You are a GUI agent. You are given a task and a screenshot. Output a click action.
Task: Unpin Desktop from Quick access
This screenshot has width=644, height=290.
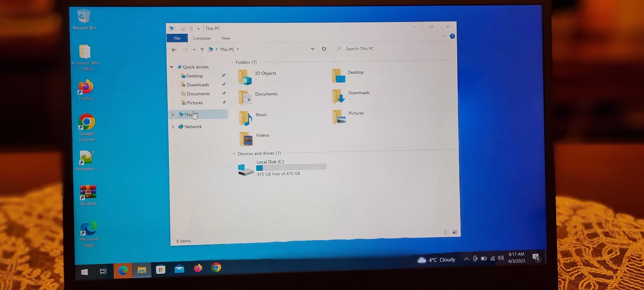coord(223,76)
